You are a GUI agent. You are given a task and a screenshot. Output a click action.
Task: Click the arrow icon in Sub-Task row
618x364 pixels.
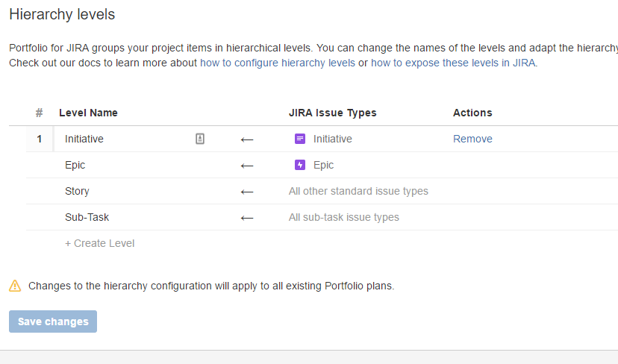[247, 218]
